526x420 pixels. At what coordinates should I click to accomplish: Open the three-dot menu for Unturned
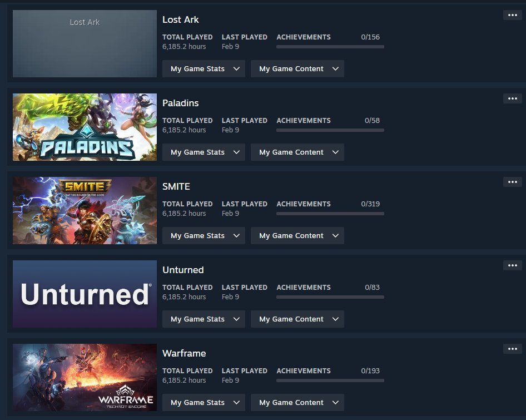[x=512, y=265]
